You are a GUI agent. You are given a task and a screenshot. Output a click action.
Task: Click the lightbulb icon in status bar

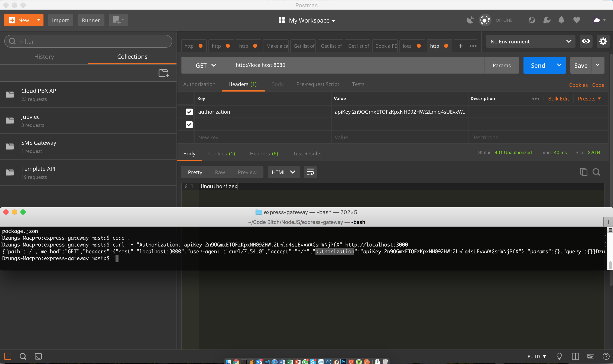click(x=560, y=356)
